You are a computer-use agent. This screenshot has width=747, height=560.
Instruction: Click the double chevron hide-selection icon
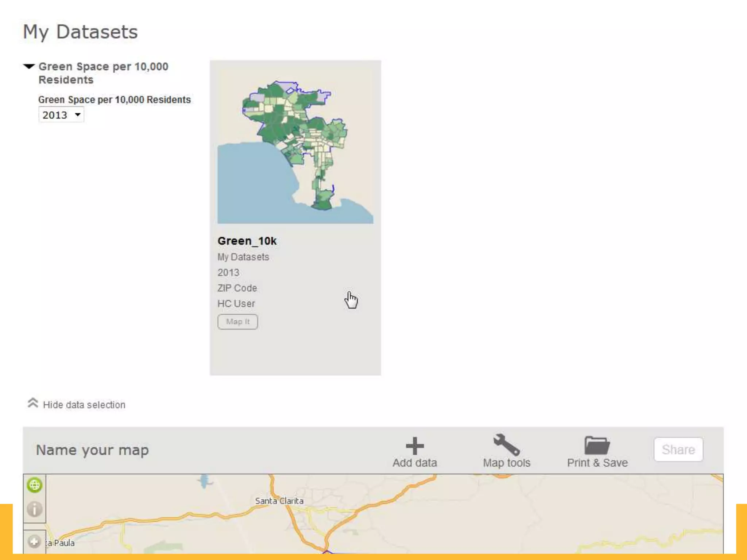[33, 403]
